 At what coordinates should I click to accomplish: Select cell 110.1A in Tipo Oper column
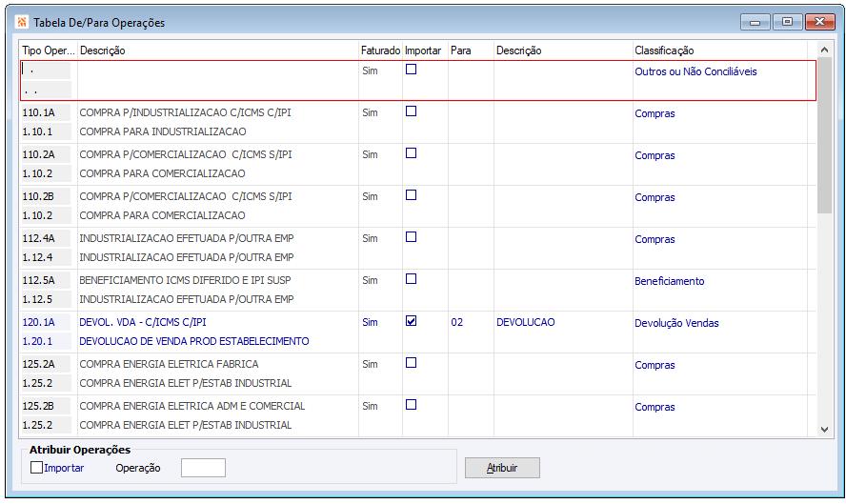click(46, 112)
